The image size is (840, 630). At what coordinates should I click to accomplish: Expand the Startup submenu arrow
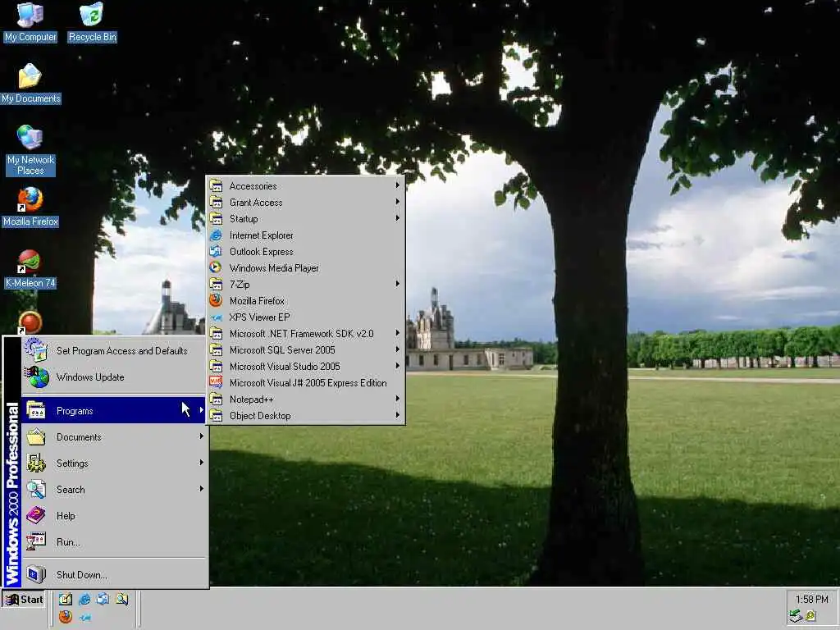click(x=398, y=218)
